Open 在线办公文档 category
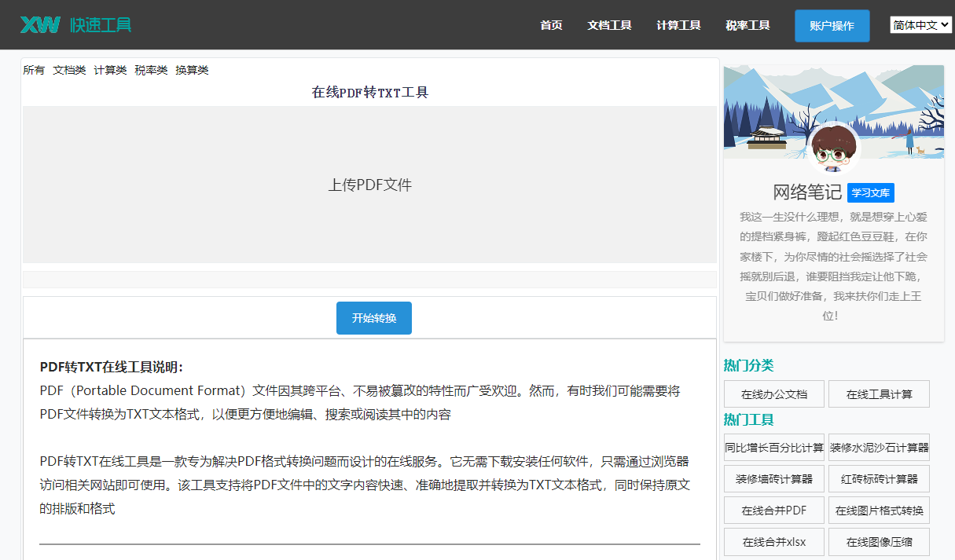This screenshot has height=560, width=955. pyautogui.click(x=773, y=394)
